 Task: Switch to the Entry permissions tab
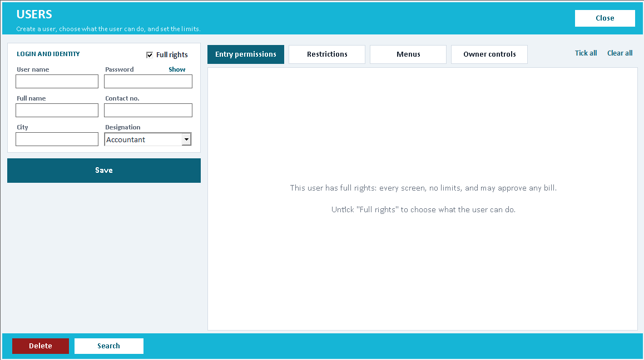(x=246, y=54)
